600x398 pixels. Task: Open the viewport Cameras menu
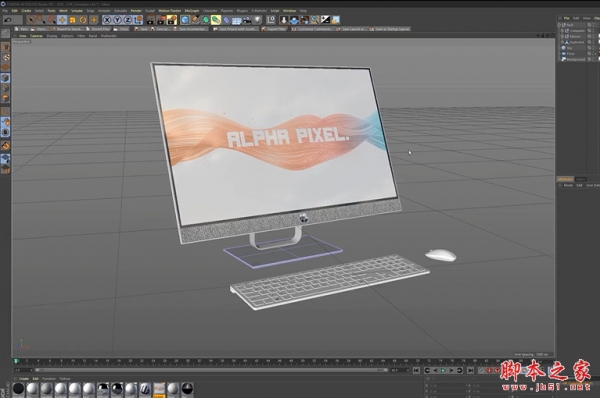click(36, 36)
